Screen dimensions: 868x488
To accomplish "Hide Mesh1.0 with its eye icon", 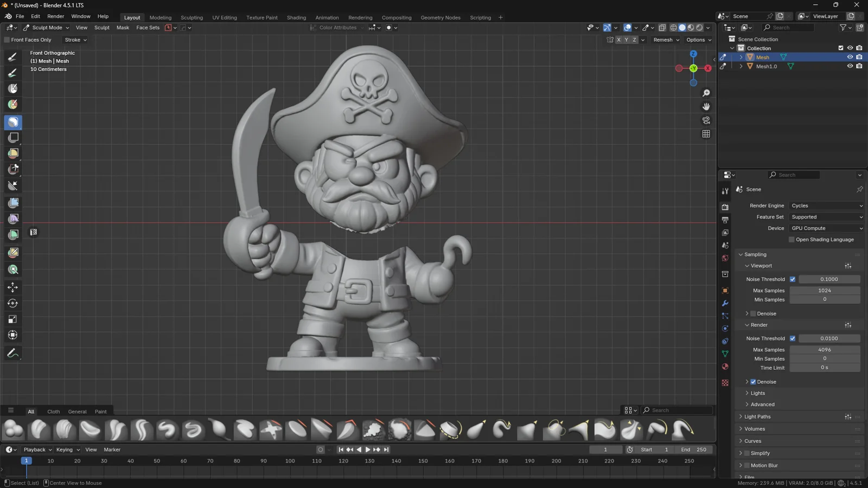I will (x=850, y=66).
